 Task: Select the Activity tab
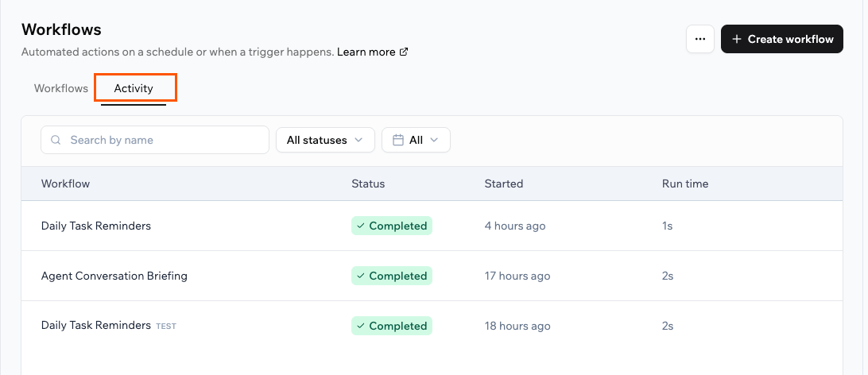coord(134,88)
